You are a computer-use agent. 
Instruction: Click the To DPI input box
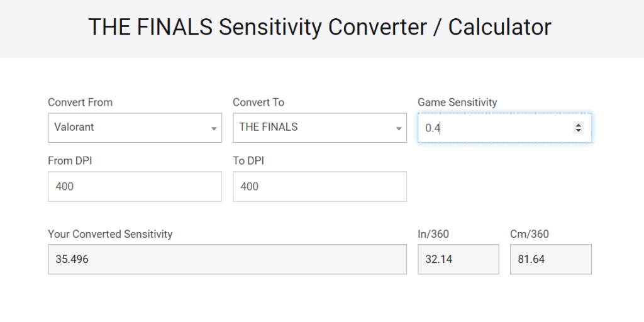click(x=319, y=186)
